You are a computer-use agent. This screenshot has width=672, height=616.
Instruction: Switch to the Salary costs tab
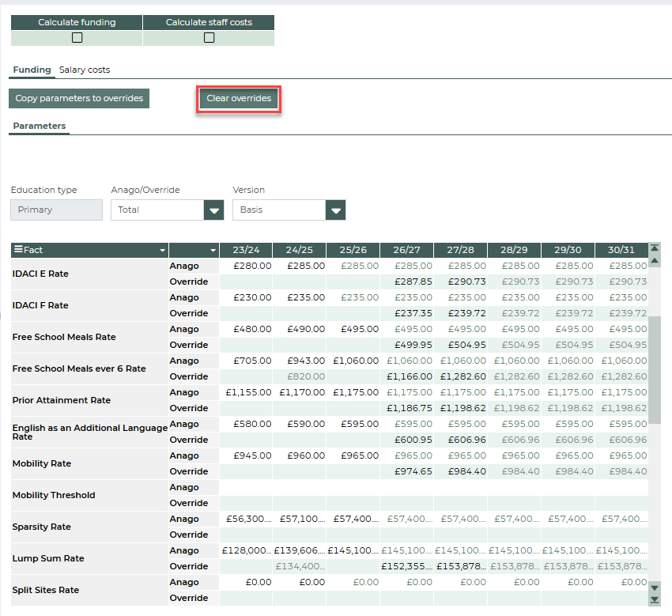point(85,70)
